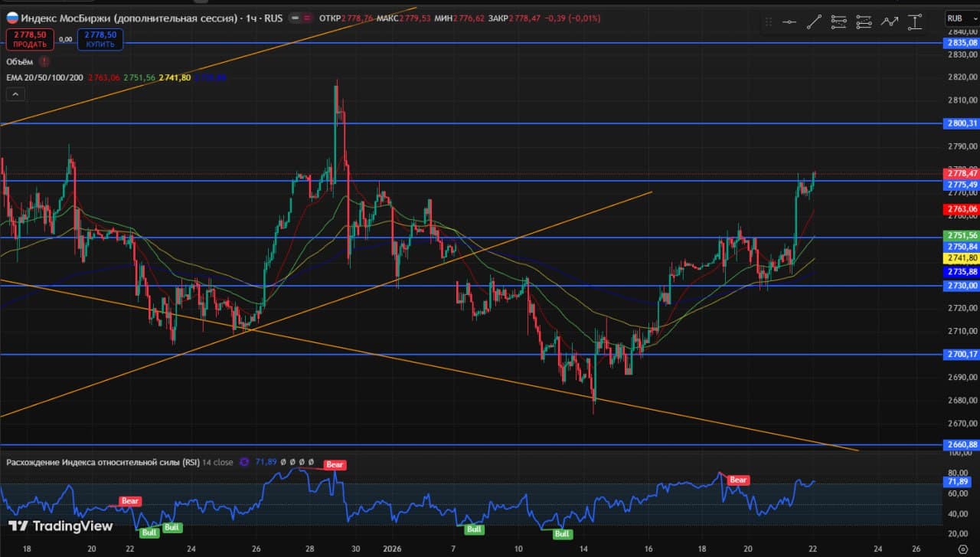This screenshot has height=557, width=980.
Task: Open chart settings gear at bottom right
Action: (x=963, y=549)
